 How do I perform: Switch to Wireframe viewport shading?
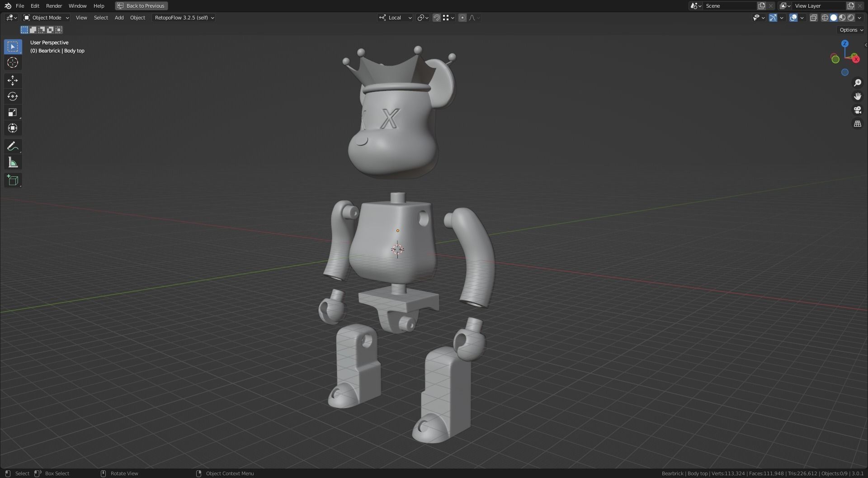coord(825,18)
